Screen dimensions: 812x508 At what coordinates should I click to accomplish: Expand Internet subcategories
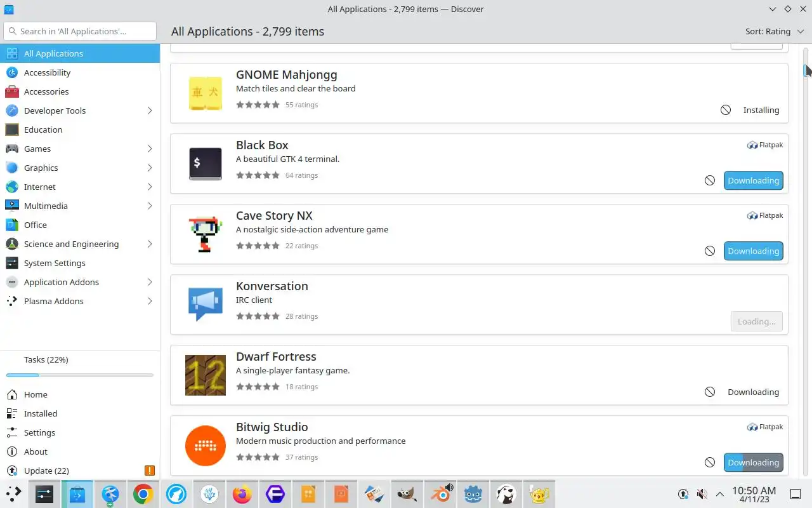click(150, 187)
